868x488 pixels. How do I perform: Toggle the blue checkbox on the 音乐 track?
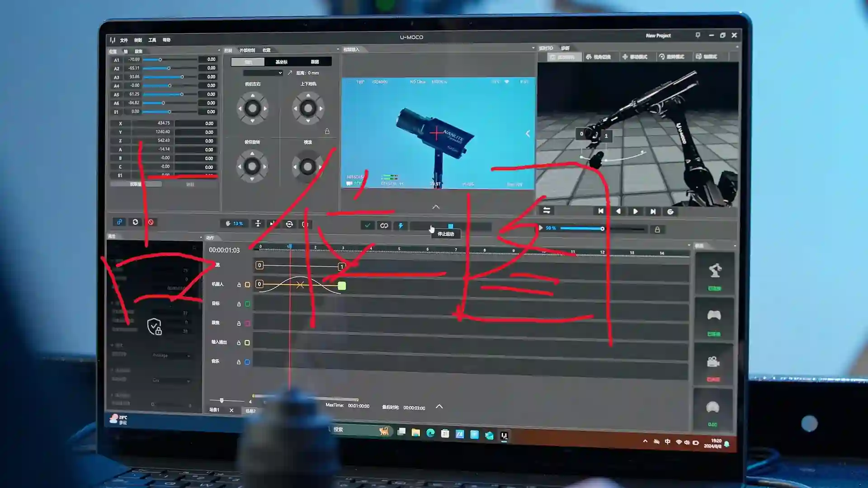coord(247,362)
